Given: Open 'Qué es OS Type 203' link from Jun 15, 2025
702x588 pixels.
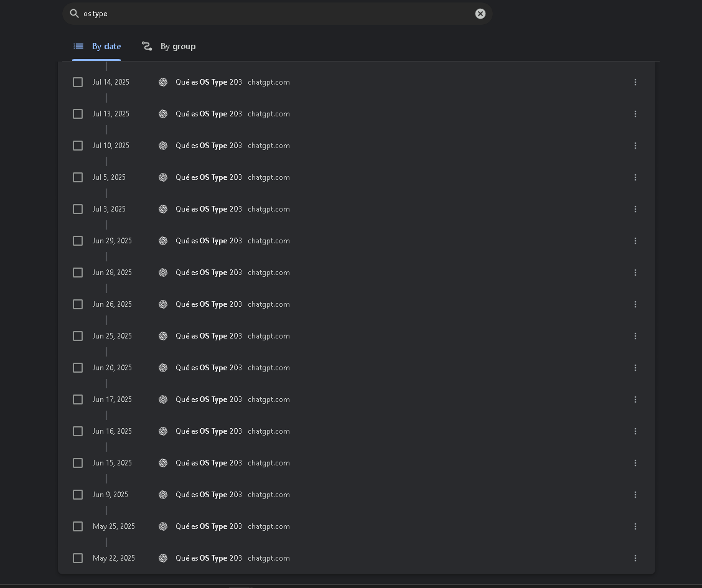Looking at the screenshot, I should click(208, 463).
